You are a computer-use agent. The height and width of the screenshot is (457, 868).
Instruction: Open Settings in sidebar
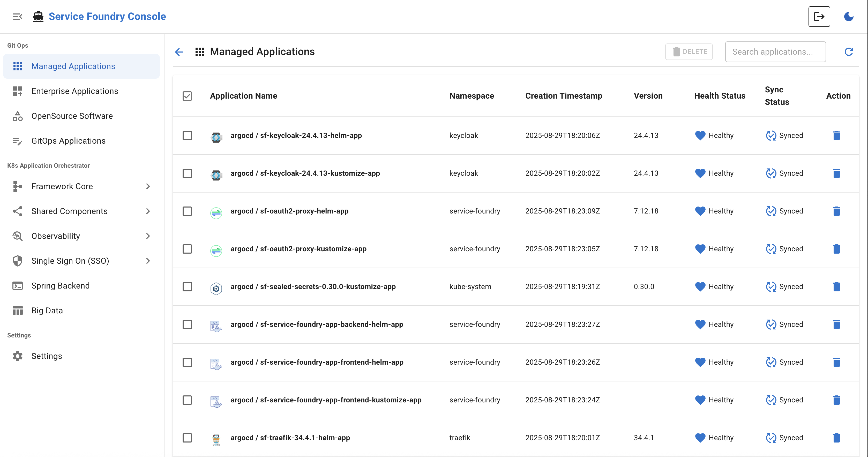coord(81,356)
